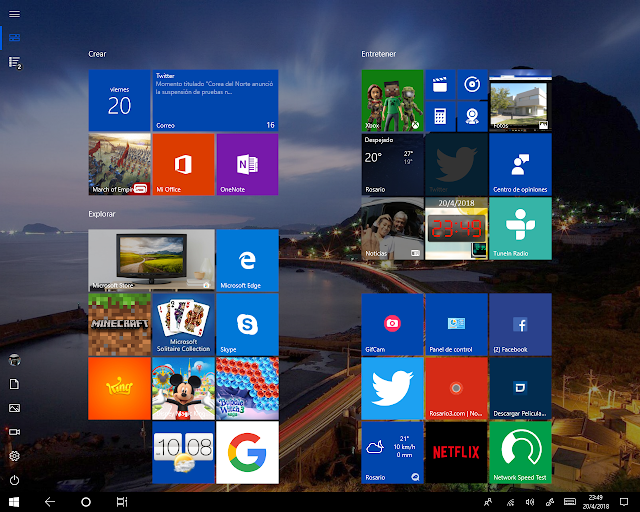Open the Camera webcam small tile
The width and height of the screenshot is (640, 512).
pyautogui.click(x=472, y=116)
